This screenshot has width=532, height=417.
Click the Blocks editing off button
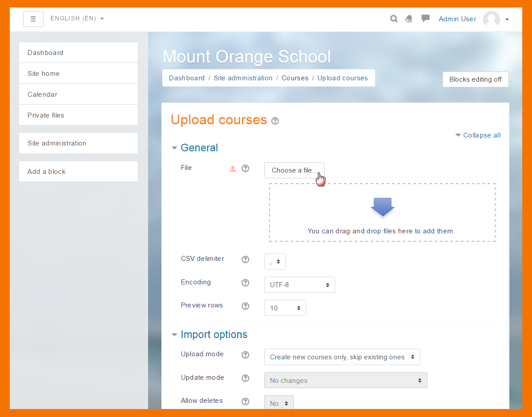[475, 79]
